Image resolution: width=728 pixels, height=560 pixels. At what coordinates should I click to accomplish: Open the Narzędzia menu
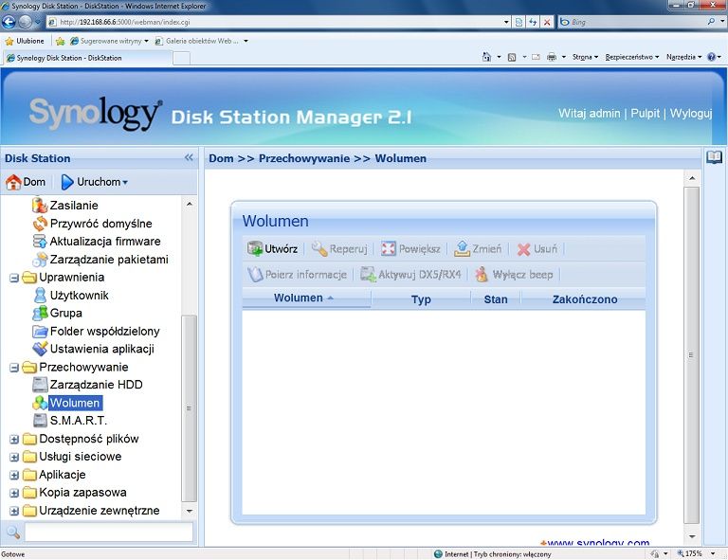(683, 57)
